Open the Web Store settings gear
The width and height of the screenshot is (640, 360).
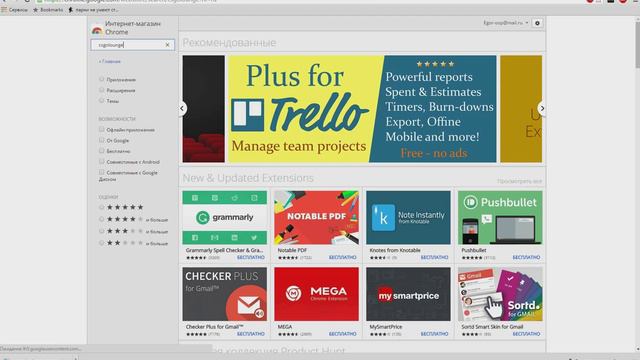(537, 23)
